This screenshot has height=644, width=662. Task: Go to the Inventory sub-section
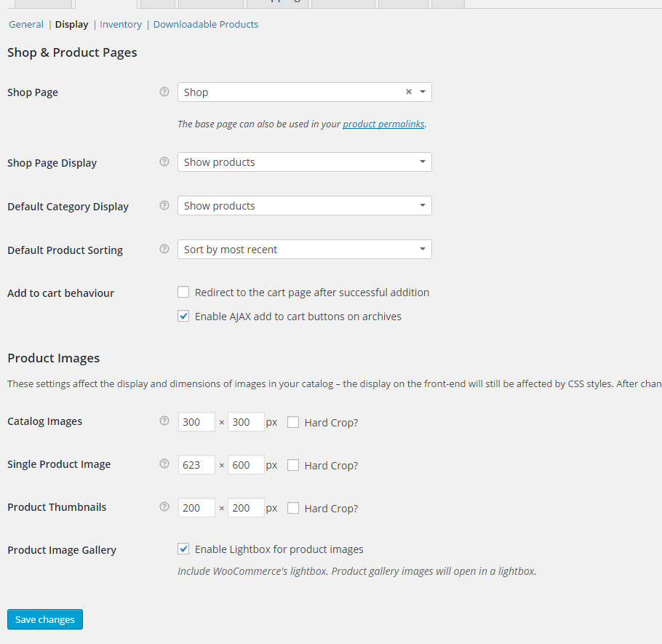(x=121, y=25)
